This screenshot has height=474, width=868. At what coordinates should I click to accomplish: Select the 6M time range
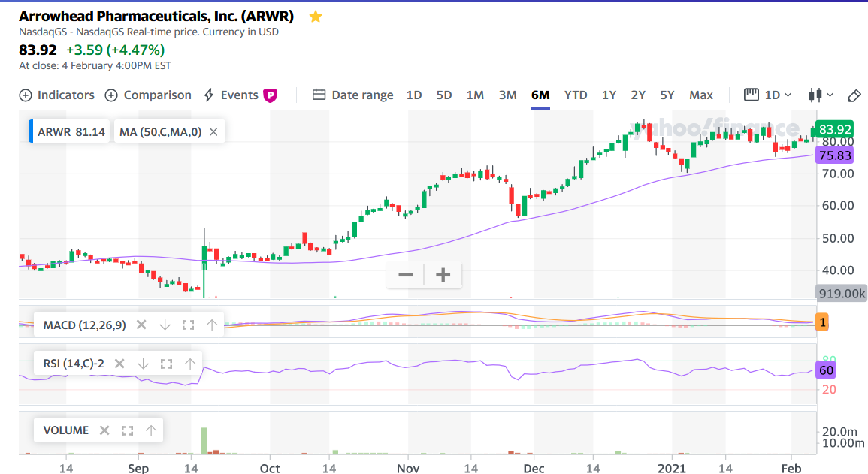click(540, 95)
